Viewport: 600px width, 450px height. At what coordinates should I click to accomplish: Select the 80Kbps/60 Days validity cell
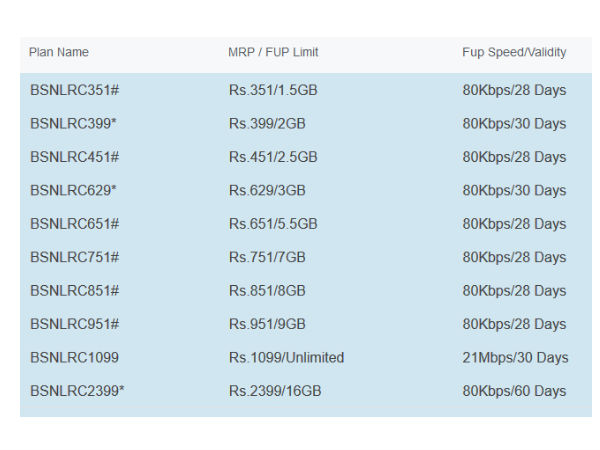click(514, 391)
